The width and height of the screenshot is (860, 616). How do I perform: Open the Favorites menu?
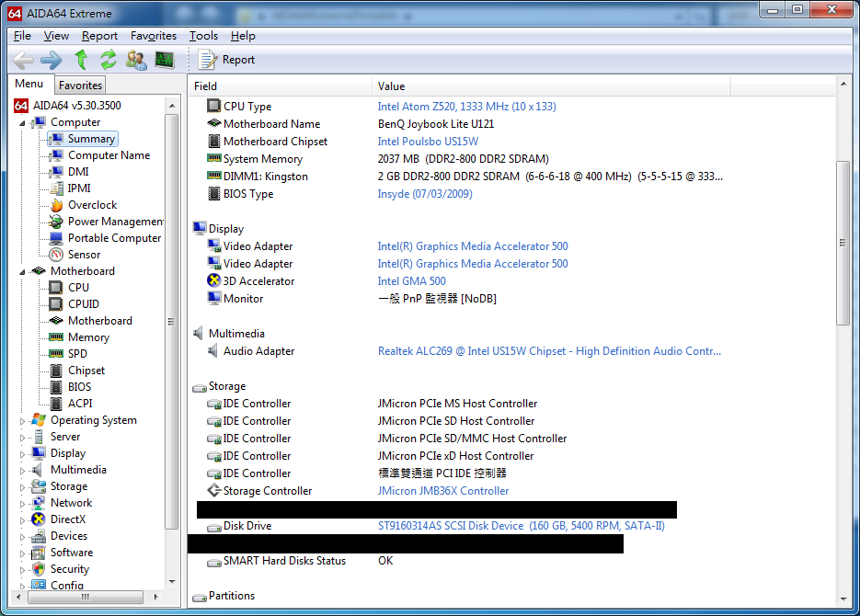pos(153,36)
